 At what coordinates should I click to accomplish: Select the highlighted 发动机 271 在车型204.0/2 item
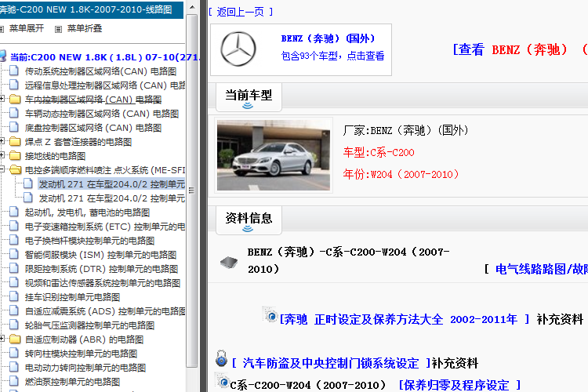112,184
